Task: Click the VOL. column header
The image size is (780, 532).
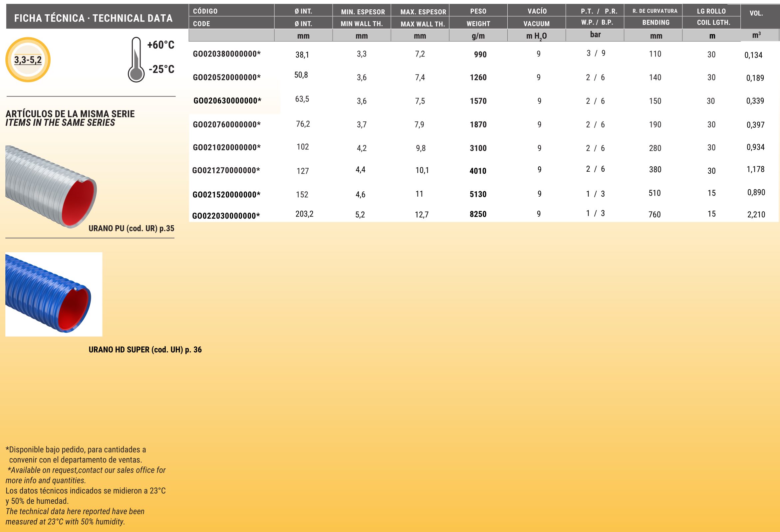Action: 756,13
